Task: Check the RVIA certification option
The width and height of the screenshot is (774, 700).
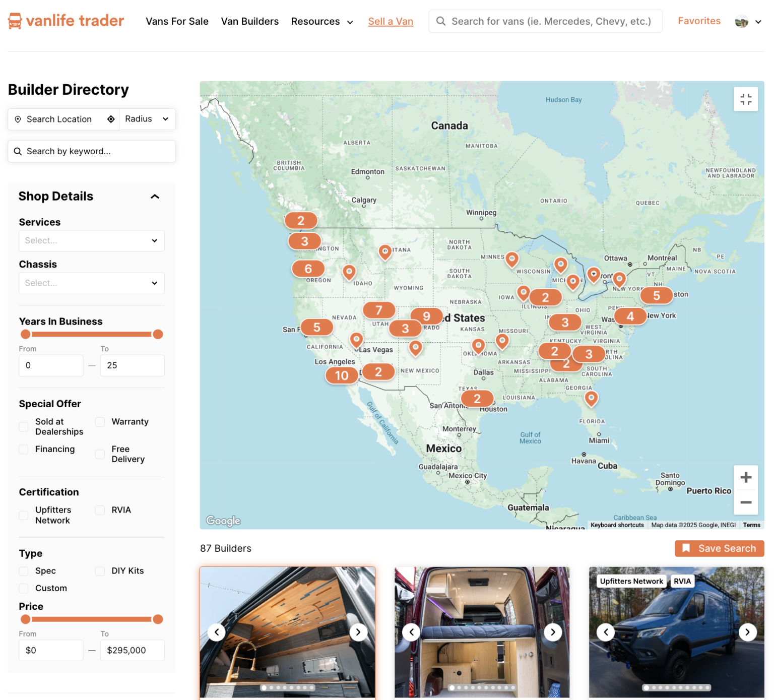Action: [x=100, y=510]
